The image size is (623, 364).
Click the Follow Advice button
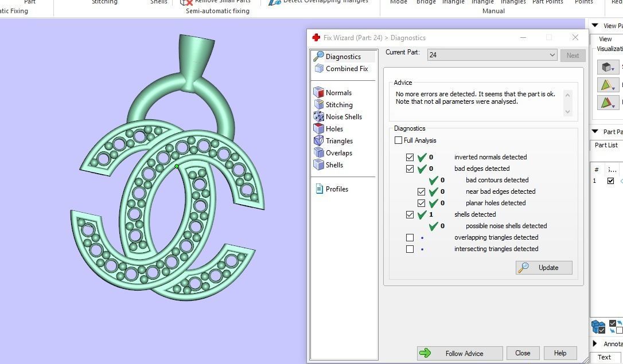(x=460, y=353)
